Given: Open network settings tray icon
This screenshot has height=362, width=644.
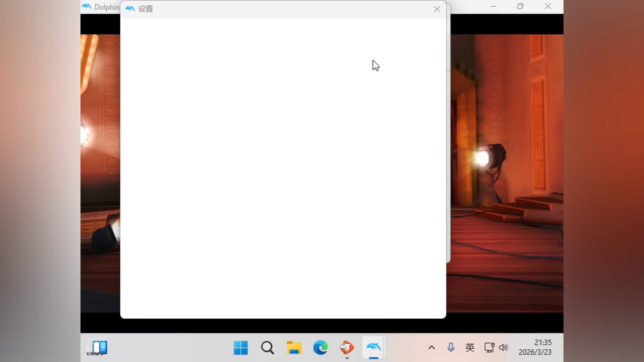Looking at the screenshot, I should pos(489,347).
